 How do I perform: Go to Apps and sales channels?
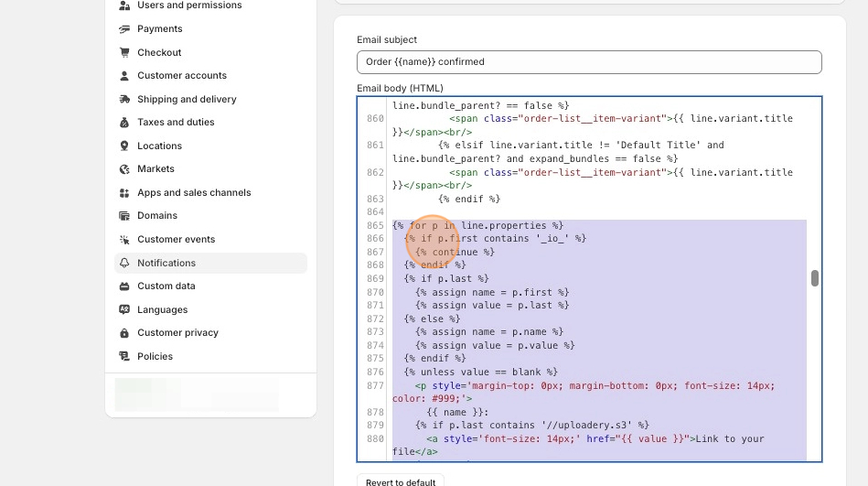pos(194,192)
